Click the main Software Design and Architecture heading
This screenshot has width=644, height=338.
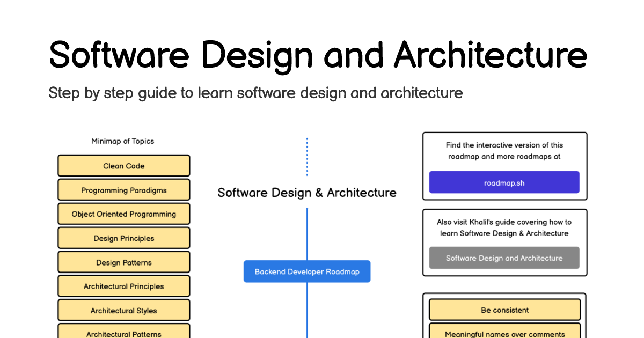(x=318, y=55)
